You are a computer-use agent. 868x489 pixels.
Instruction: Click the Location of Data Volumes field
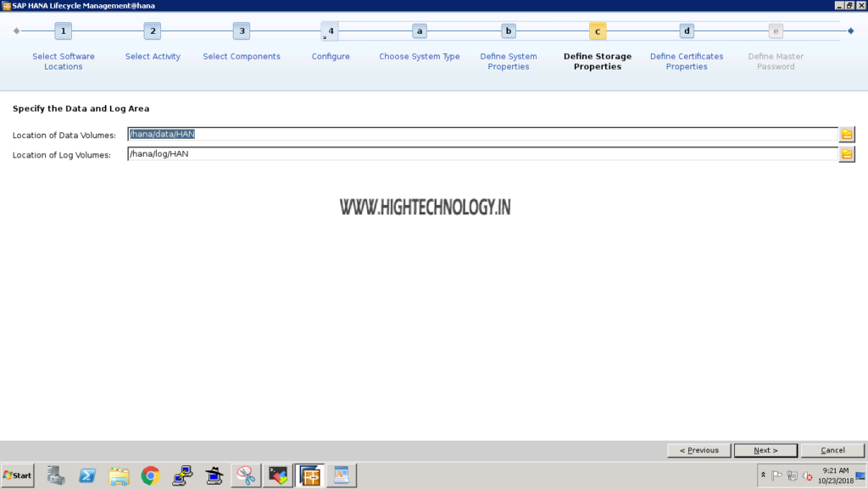click(482, 135)
